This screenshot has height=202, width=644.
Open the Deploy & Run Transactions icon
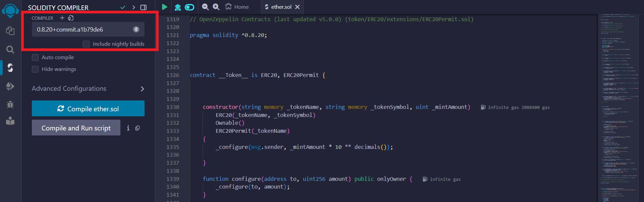click(x=10, y=86)
